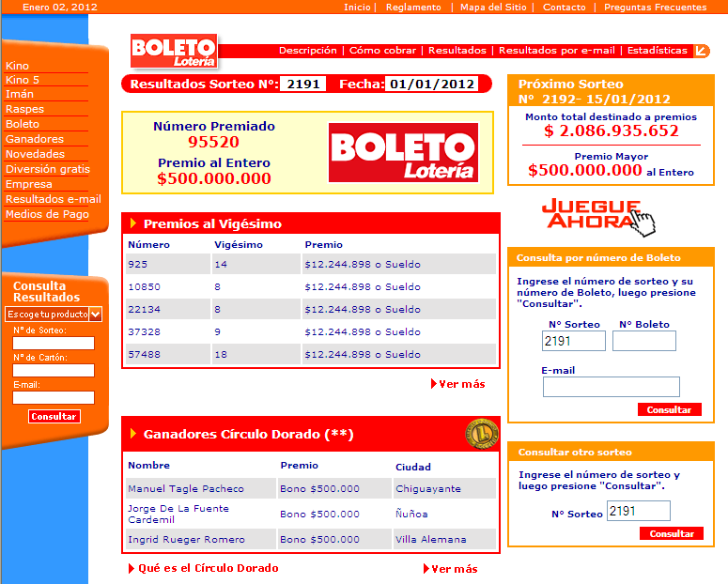Open Imán in the sidebar

point(20,94)
